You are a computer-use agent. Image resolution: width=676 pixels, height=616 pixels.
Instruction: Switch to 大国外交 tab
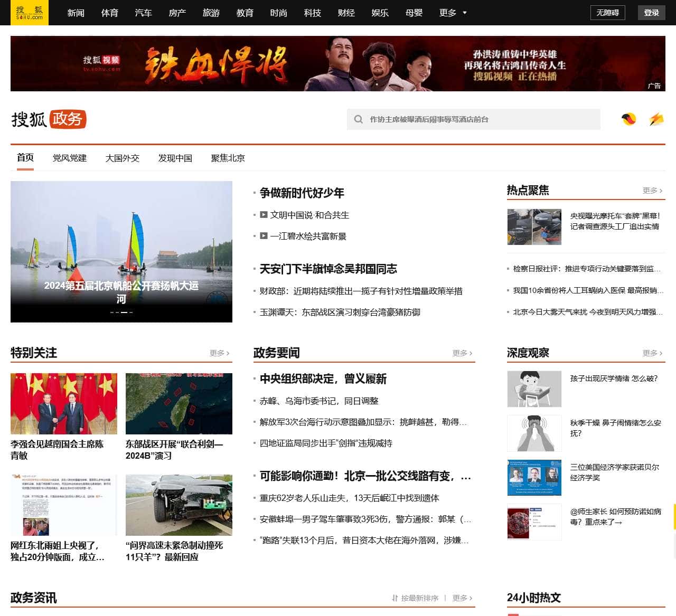(123, 158)
